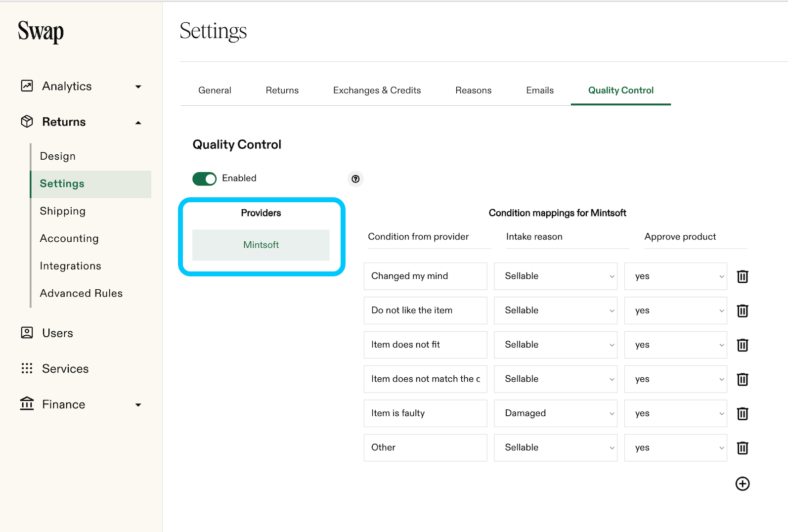Collapse the Returns menu arrow
Screen dimensions: 788x532
pos(138,123)
